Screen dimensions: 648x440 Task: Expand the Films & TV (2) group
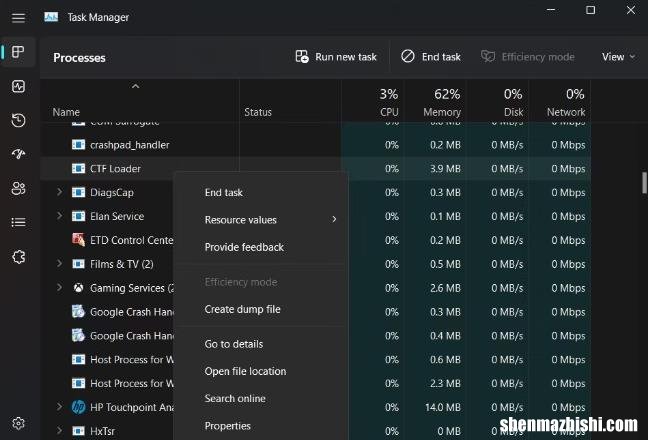coord(60,264)
